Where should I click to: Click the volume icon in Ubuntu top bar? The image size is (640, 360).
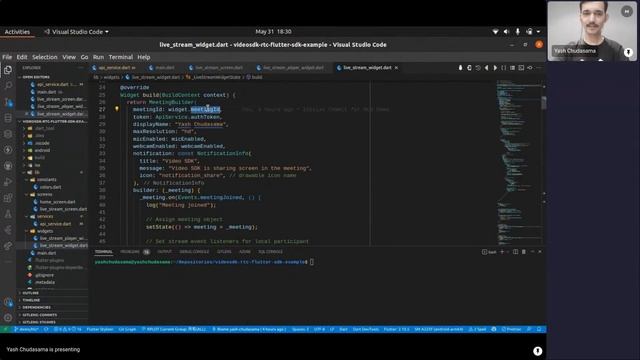coord(506,31)
